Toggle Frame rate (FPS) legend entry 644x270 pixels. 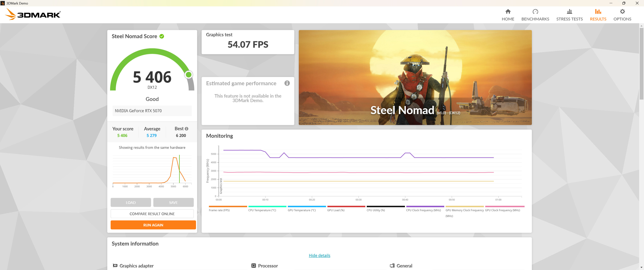(219, 210)
